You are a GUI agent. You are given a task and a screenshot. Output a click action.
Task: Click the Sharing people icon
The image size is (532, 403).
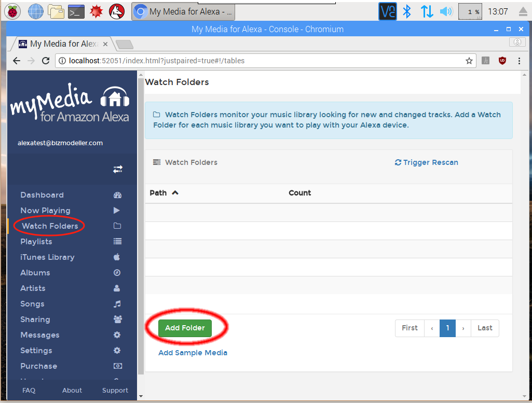click(118, 319)
